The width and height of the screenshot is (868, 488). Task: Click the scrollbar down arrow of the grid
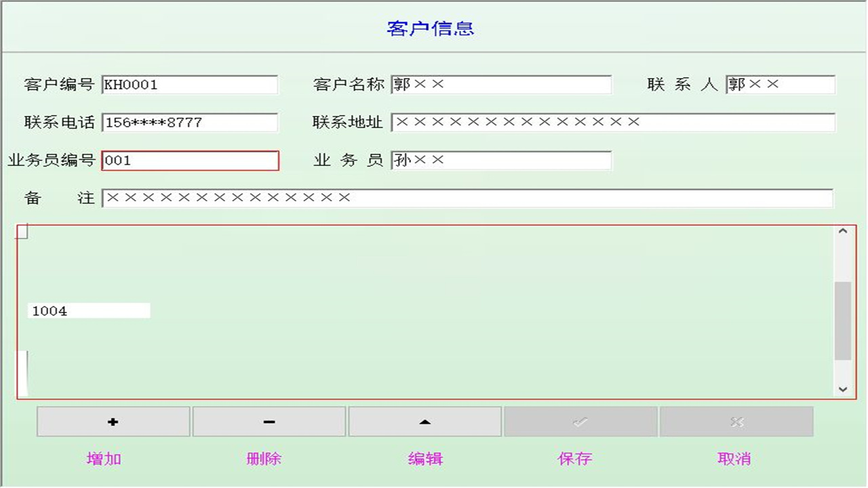coord(842,390)
